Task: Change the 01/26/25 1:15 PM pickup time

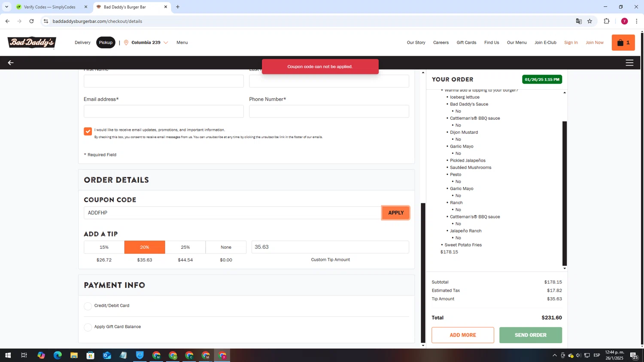Action: [542, 79]
